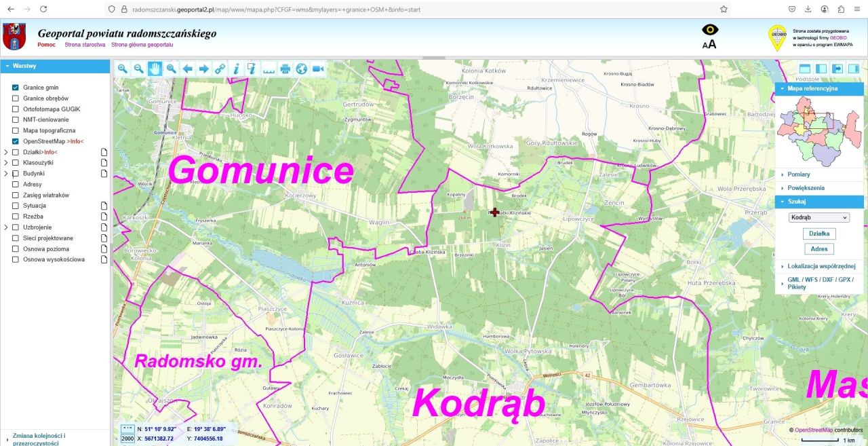Expand the Lokalizacja współrzędnej section

(821, 267)
